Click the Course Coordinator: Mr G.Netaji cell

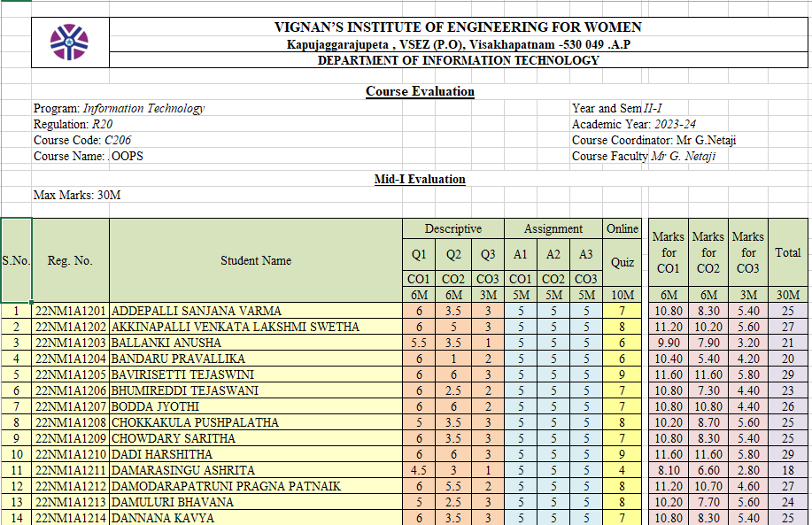654,140
